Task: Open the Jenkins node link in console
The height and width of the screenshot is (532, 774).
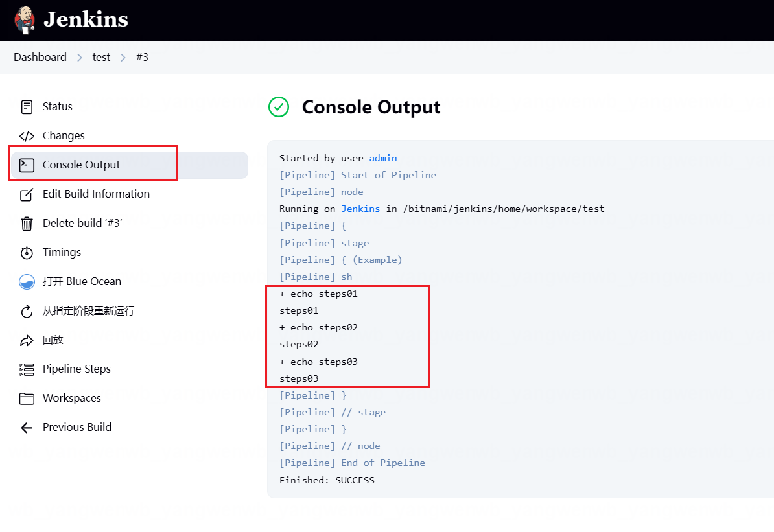Action: [360, 209]
